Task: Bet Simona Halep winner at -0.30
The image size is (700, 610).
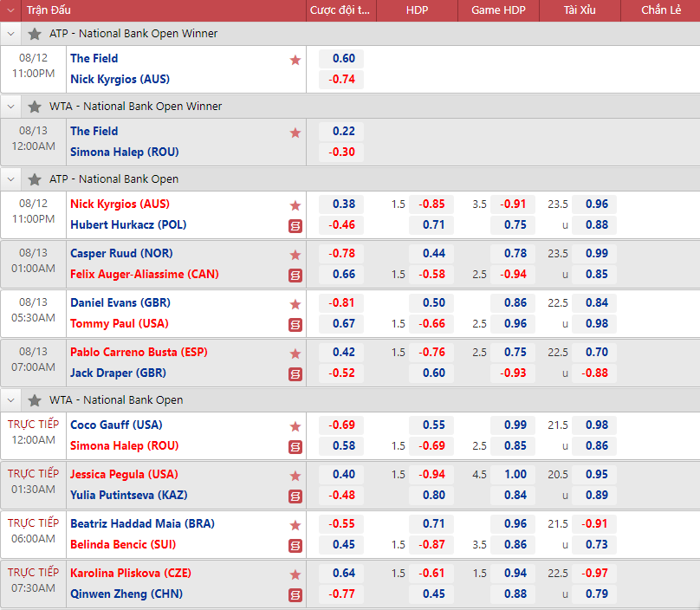Action: (341, 152)
